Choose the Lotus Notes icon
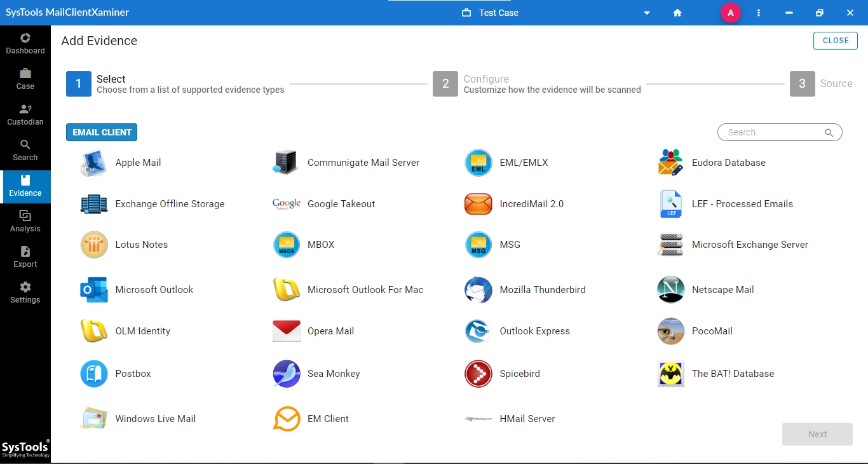The image size is (868, 464). coord(94,245)
